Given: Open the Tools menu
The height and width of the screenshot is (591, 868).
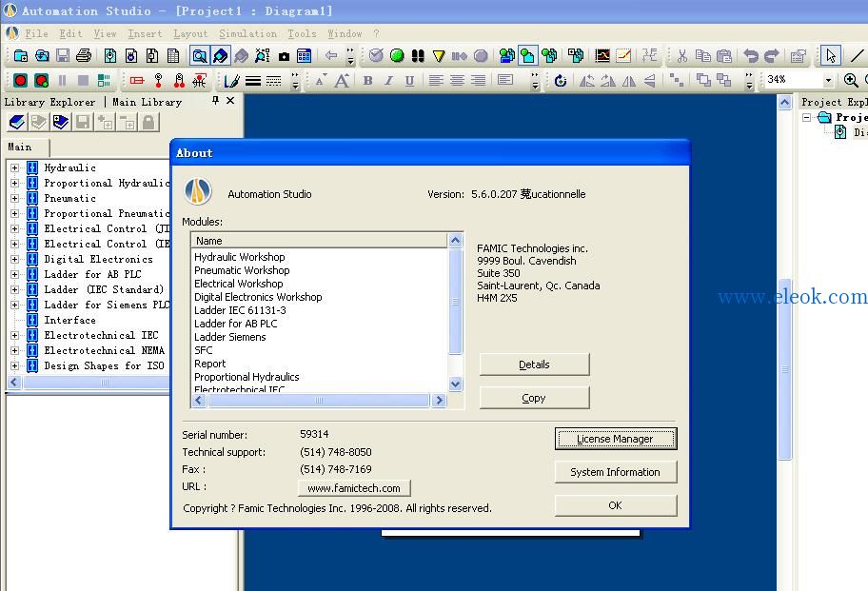Looking at the screenshot, I should [303, 33].
